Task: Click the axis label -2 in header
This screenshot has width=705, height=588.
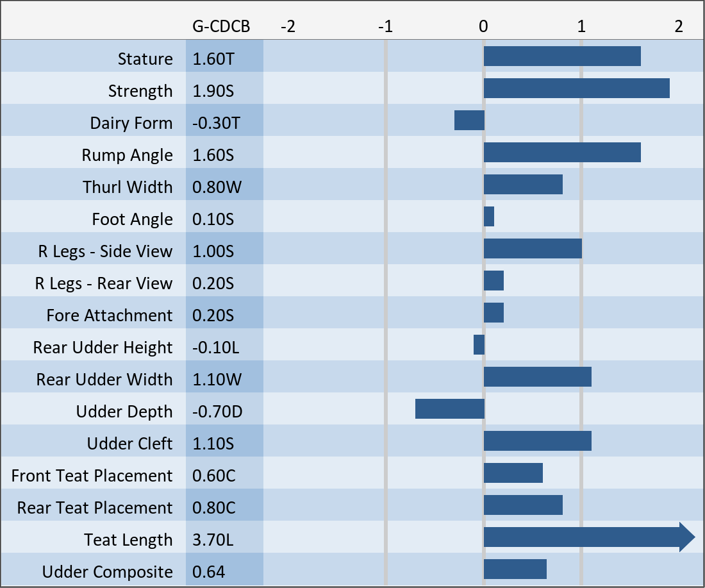Action: pos(288,26)
